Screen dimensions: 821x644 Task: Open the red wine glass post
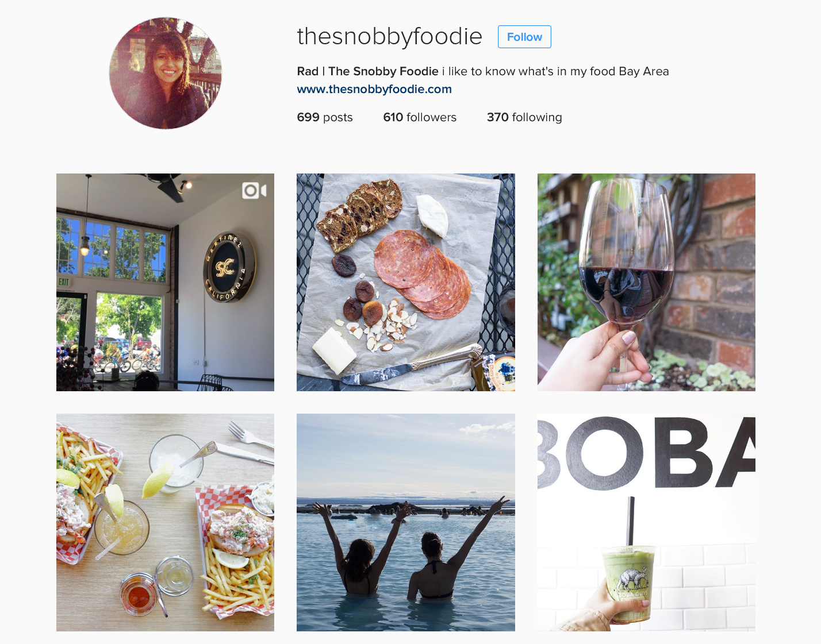(646, 282)
